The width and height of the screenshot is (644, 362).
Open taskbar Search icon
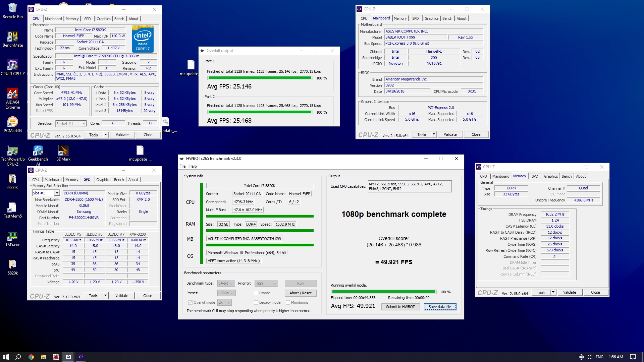[18, 357]
